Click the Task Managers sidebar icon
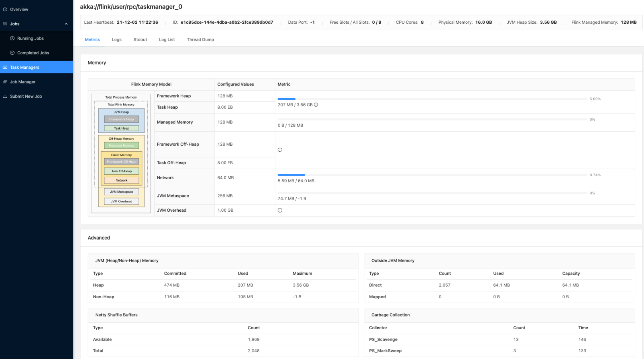The image size is (644, 359). click(5, 67)
